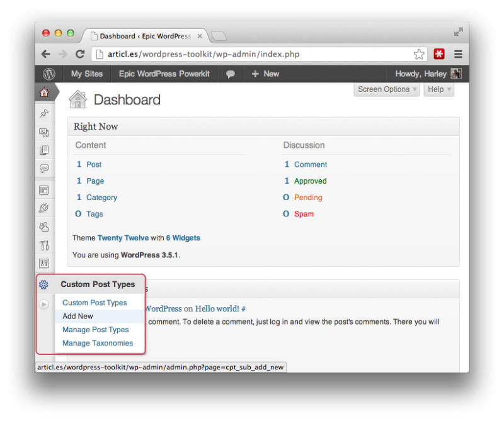Open the My Sites menu
Image resolution: width=504 pixels, height=421 pixels.
pyautogui.click(x=87, y=74)
